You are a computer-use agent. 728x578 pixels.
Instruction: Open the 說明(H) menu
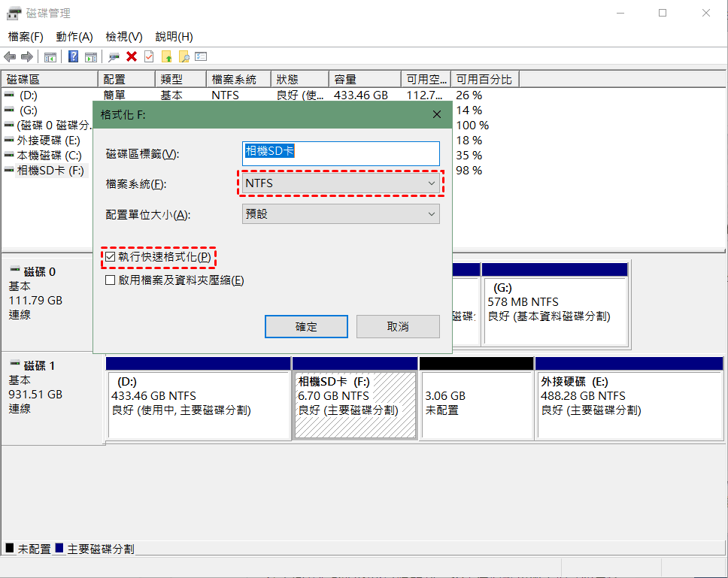(x=174, y=37)
